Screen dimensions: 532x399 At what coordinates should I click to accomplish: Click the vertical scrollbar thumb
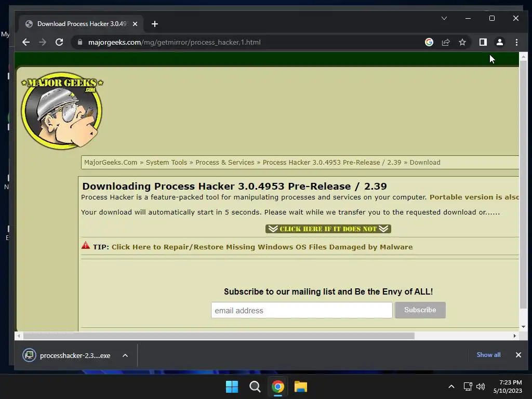click(523, 184)
